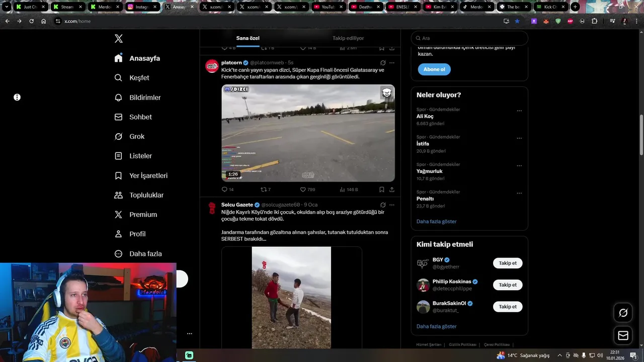Switch to the Takip ediliyor tab
The image size is (644, 362).
click(348, 38)
